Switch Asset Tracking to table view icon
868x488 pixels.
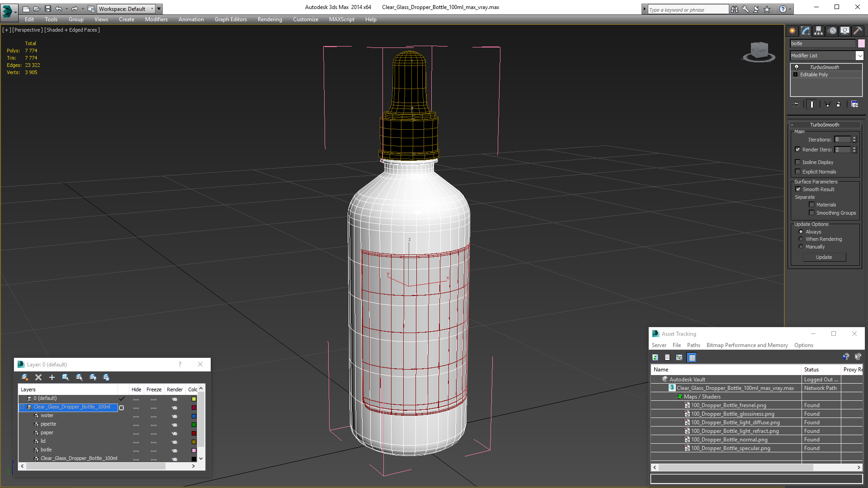692,357
